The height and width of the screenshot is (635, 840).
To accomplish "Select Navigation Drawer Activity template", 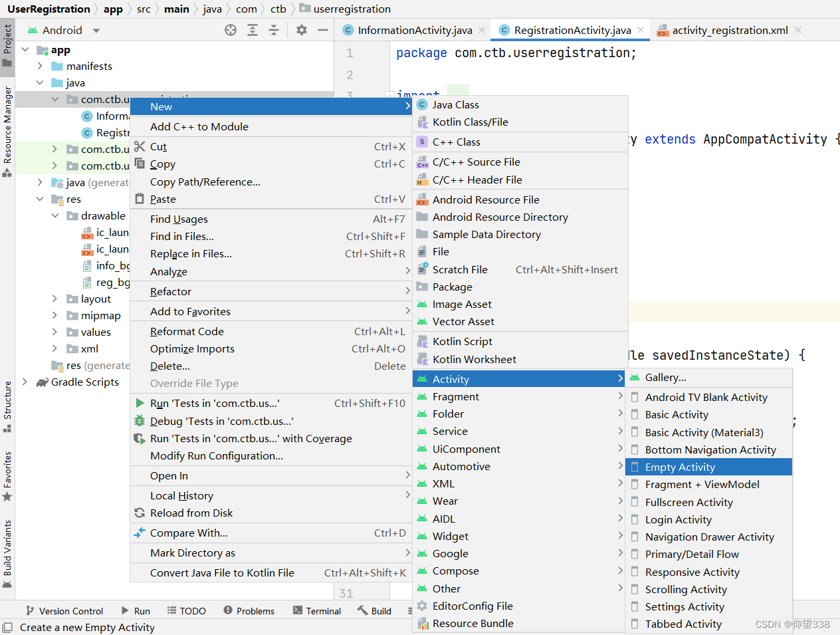I will [x=709, y=537].
